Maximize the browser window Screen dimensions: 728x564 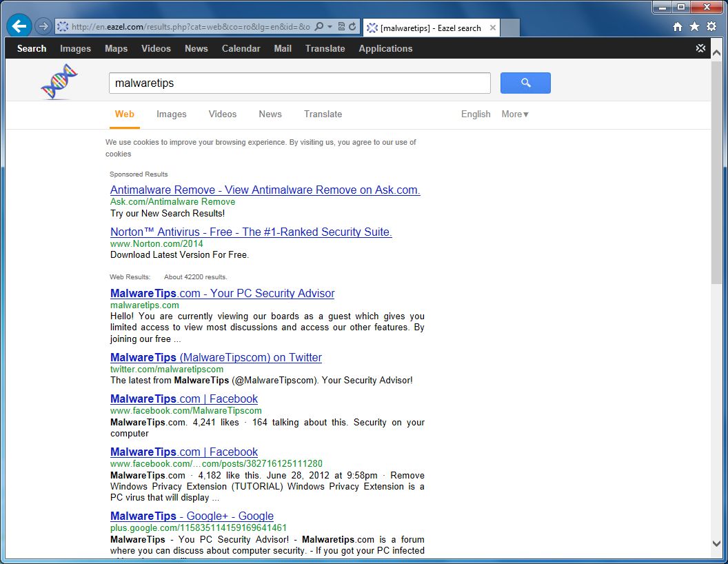681,7
